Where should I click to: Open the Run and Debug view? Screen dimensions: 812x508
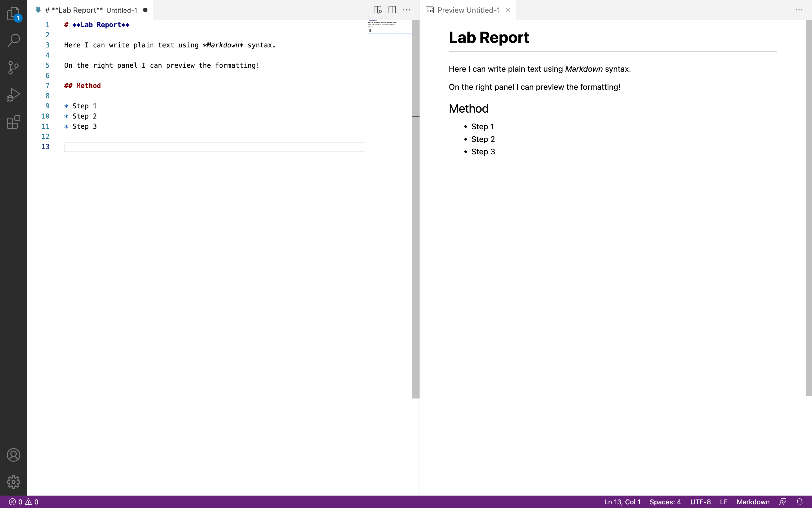click(x=14, y=95)
